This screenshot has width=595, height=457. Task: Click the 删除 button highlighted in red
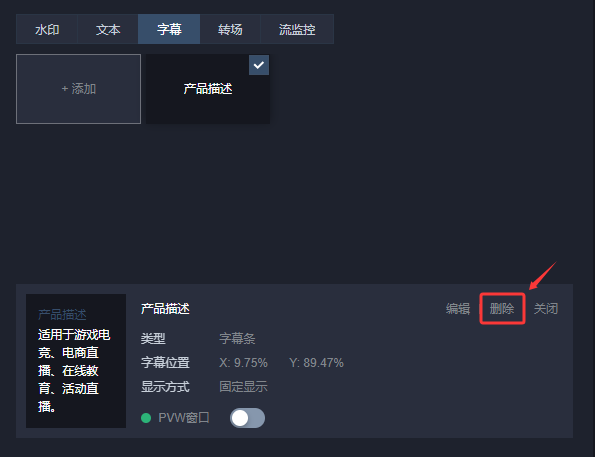(x=502, y=309)
